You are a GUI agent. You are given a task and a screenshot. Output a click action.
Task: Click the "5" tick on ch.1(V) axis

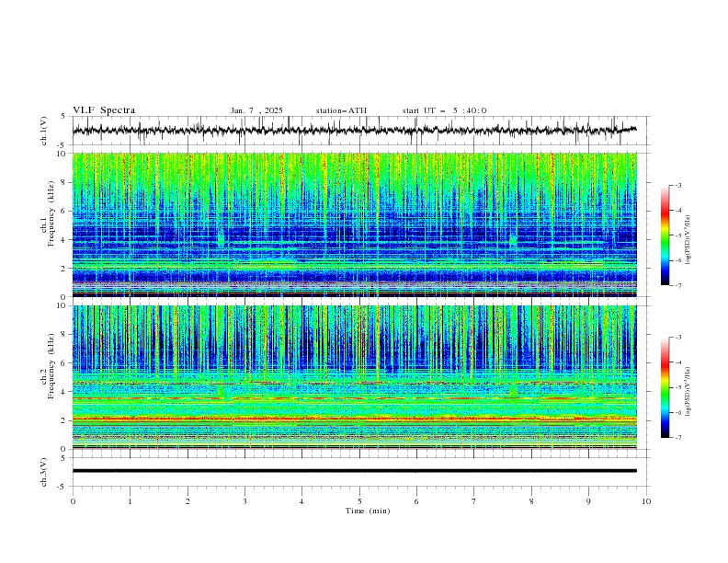pyautogui.click(x=63, y=117)
